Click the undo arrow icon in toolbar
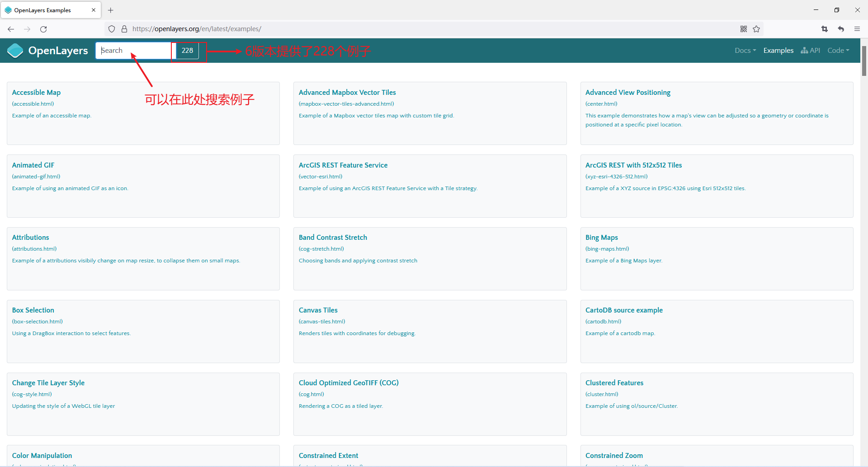Viewport: 868px width, 467px height. (x=841, y=29)
